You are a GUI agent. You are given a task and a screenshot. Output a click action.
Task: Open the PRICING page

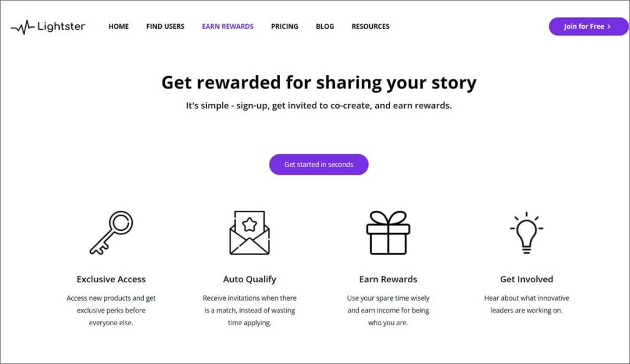click(284, 26)
